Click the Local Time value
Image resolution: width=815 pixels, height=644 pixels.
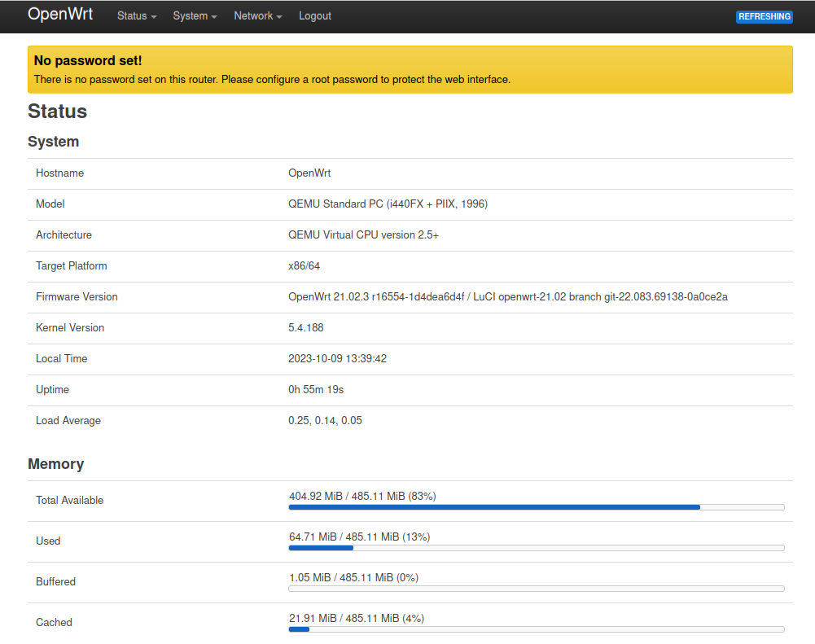(x=340, y=358)
